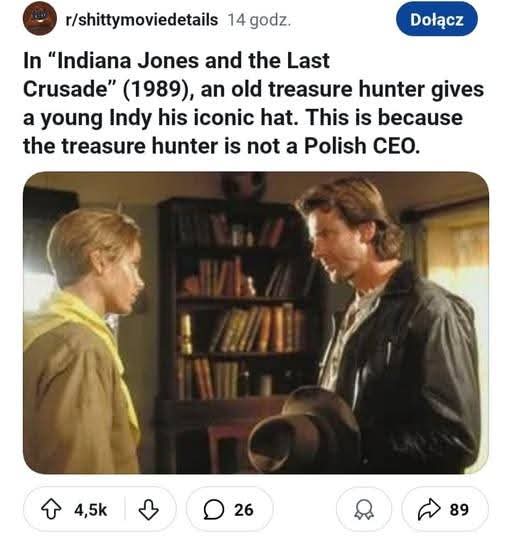
Task: Click the 89 shares count
Action: click(x=459, y=510)
